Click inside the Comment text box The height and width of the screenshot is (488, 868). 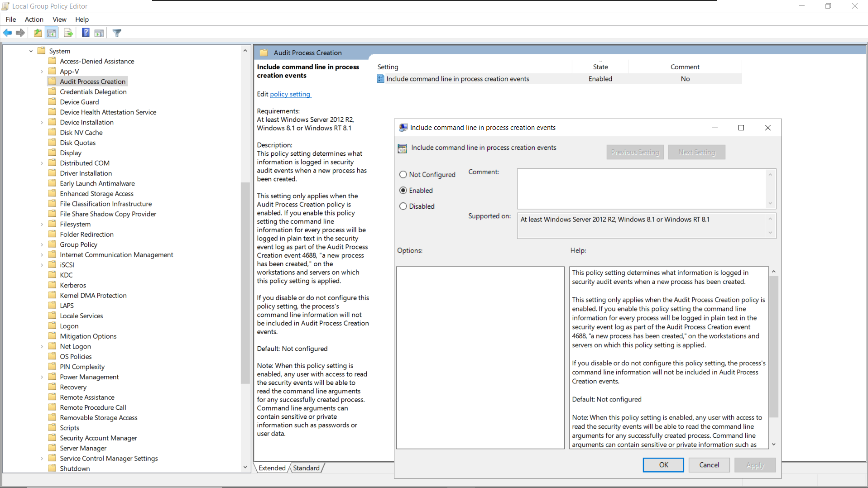642,189
